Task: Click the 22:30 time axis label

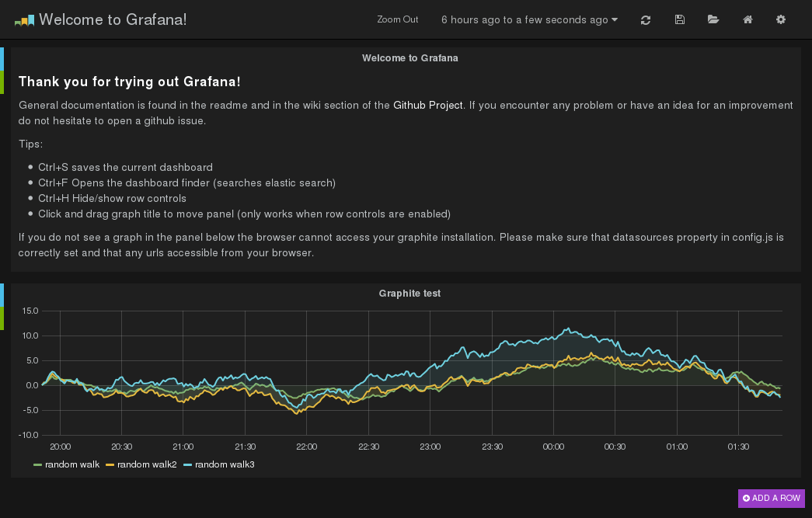Action: 369,447
